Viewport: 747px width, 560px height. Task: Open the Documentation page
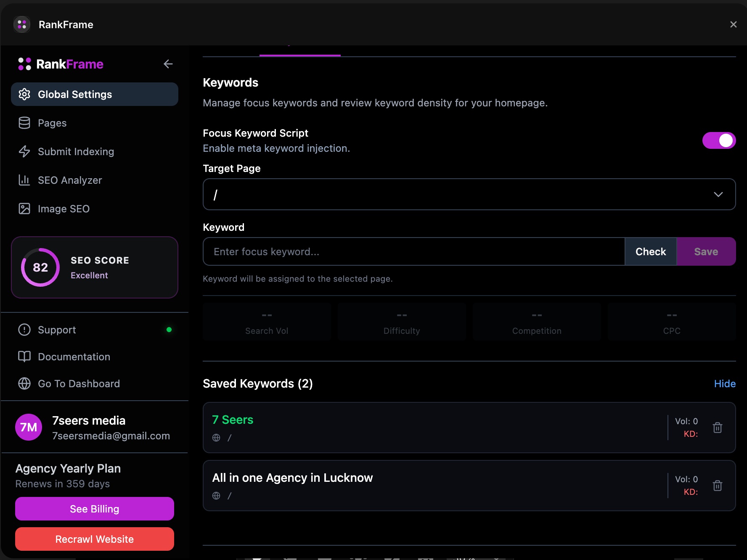(74, 357)
